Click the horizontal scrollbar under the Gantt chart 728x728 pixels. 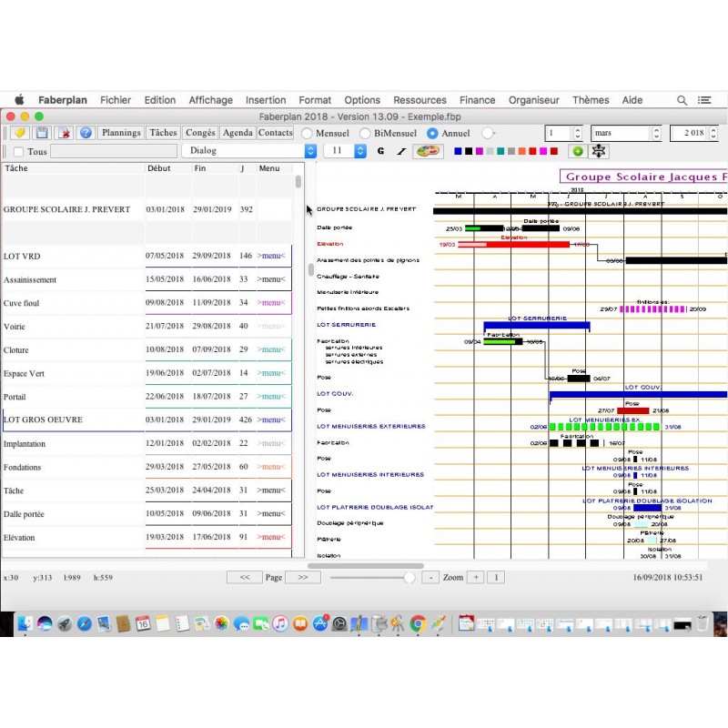point(366,566)
